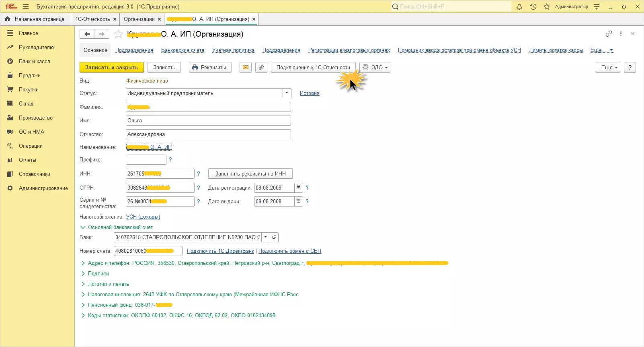Click the open-bank-record icon next to Банк
The image size is (644, 347).
point(274,238)
